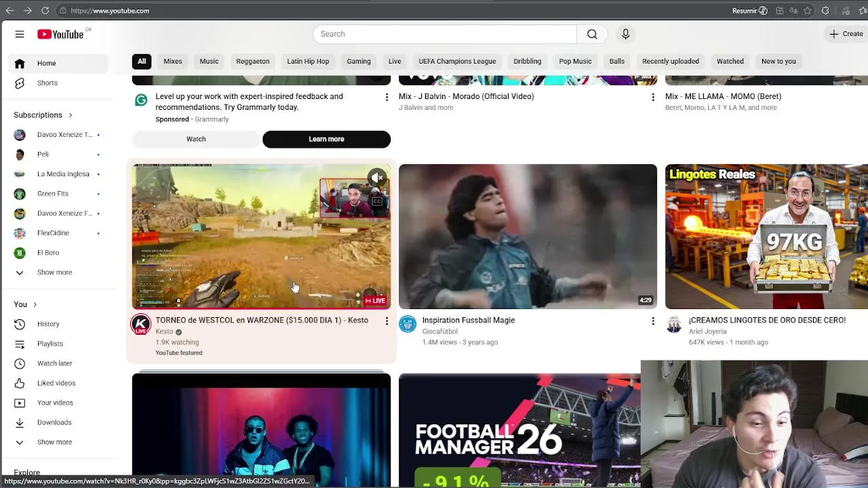Open El Boro channel subscription
The width and height of the screenshot is (868, 488).
[58, 252]
